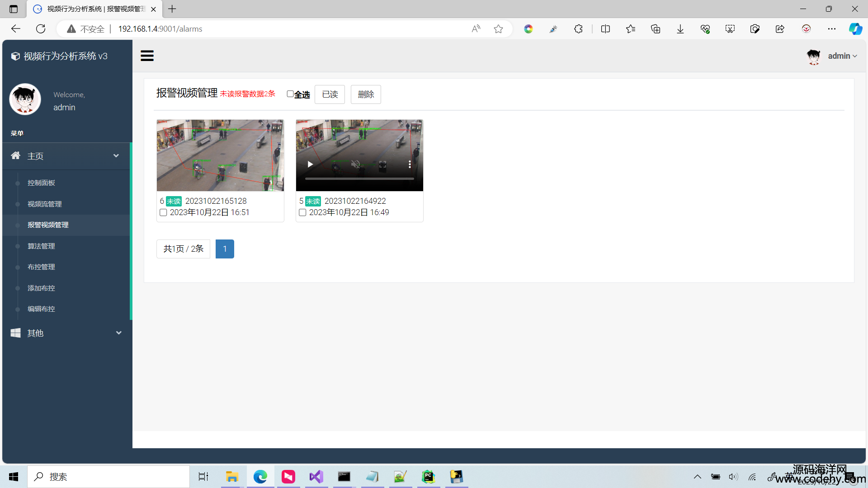Click the hamburger menu toggle icon
Screen dimensions: 868x488
[147, 56]
